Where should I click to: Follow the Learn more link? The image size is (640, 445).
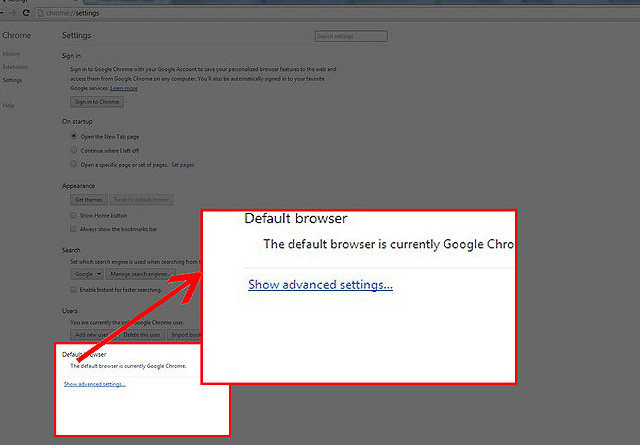click(124, 88)
